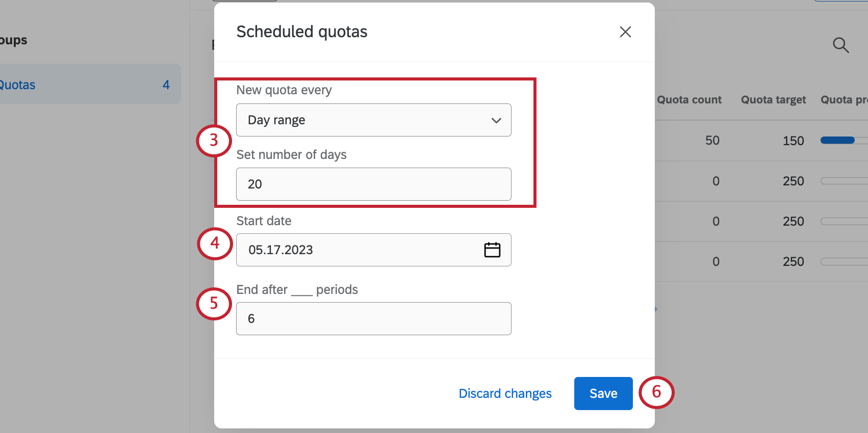Click the Quota target column header
Screen dimensions: 868x433
pos(773,100)
